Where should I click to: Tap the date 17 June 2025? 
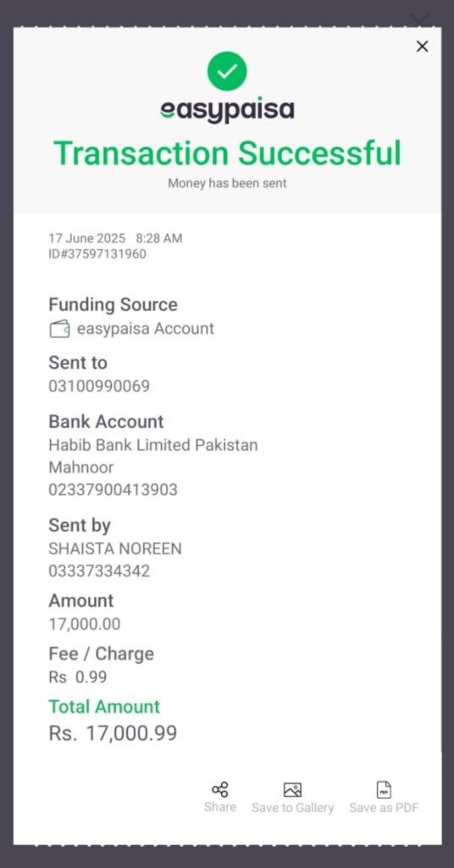coord(86,238)
